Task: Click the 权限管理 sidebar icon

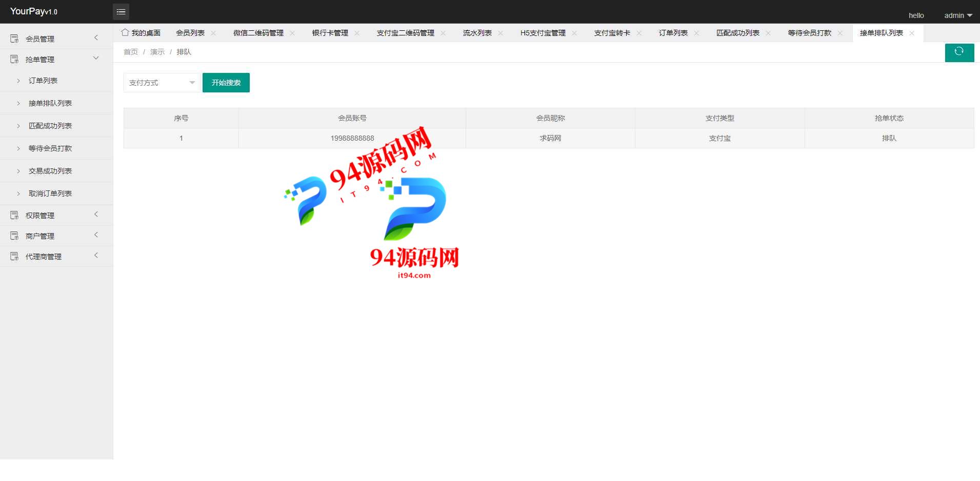Action: [x=14, y=215]
